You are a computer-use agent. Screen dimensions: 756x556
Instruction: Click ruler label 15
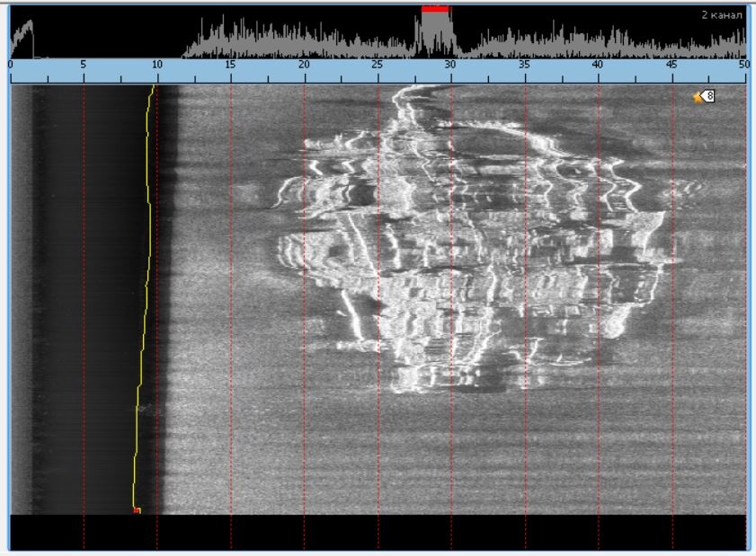tap(230, 65)
